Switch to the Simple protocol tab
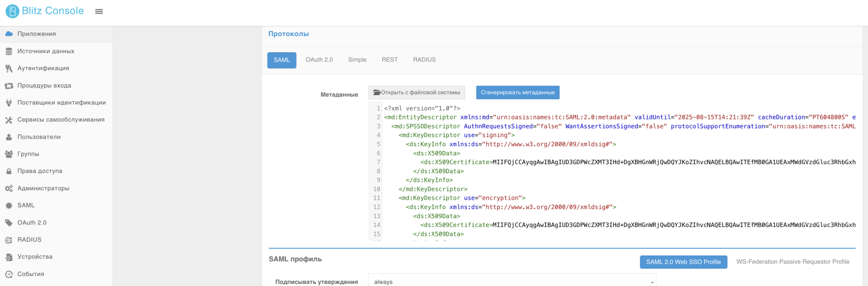The height and width of the screenshot is (286, 868). click(357, 60)
